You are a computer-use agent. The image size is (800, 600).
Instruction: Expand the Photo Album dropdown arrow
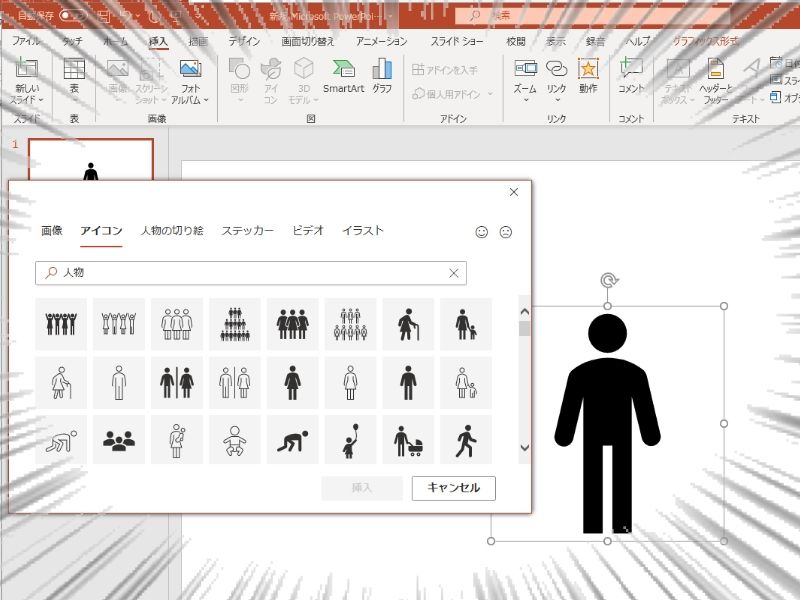tap(206, 100)
